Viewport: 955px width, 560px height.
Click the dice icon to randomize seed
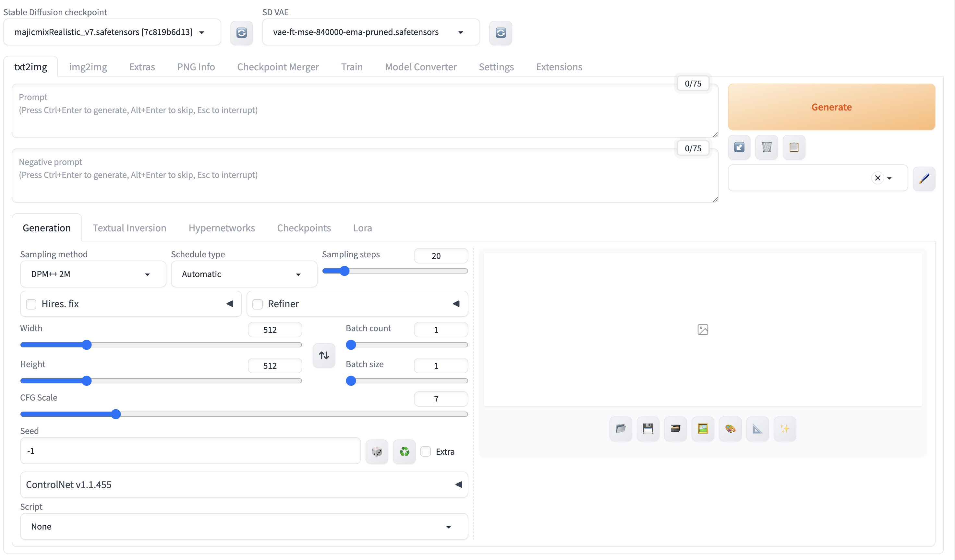click(x=377, y=451)
